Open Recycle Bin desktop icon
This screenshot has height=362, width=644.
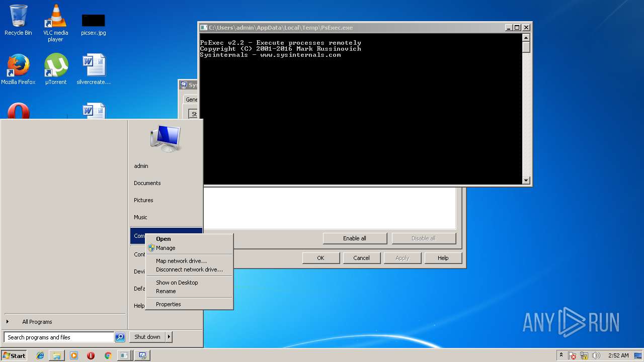18,20
